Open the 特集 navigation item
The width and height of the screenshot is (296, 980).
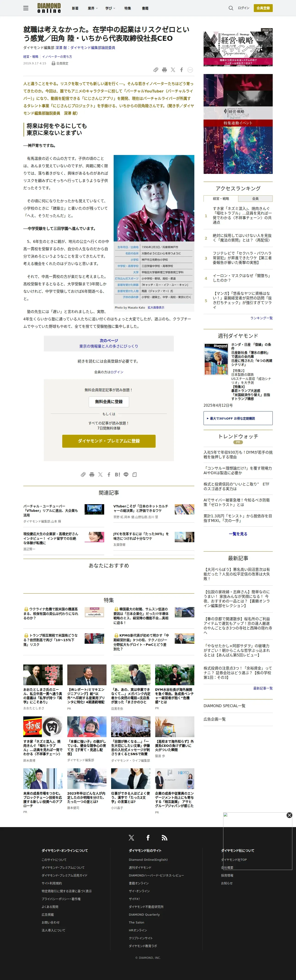[x=127, y=8]
